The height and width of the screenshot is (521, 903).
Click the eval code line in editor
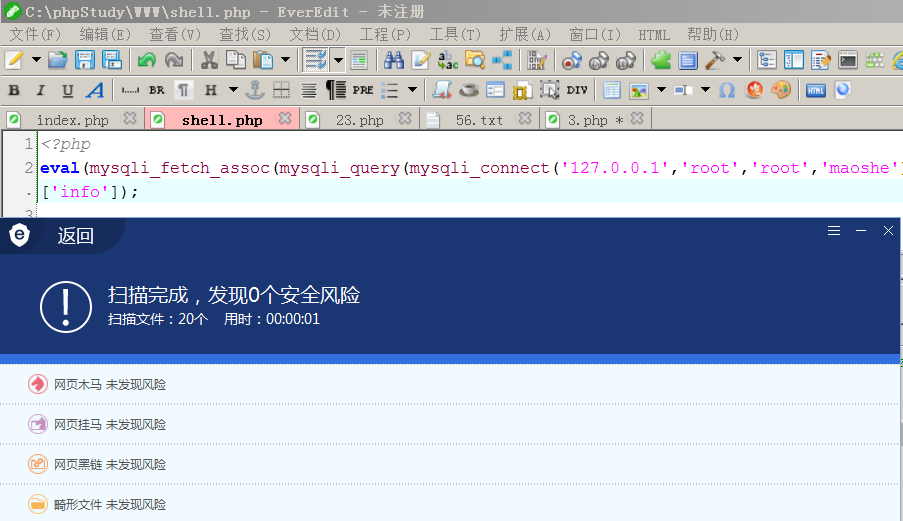(x=470, y=168)
